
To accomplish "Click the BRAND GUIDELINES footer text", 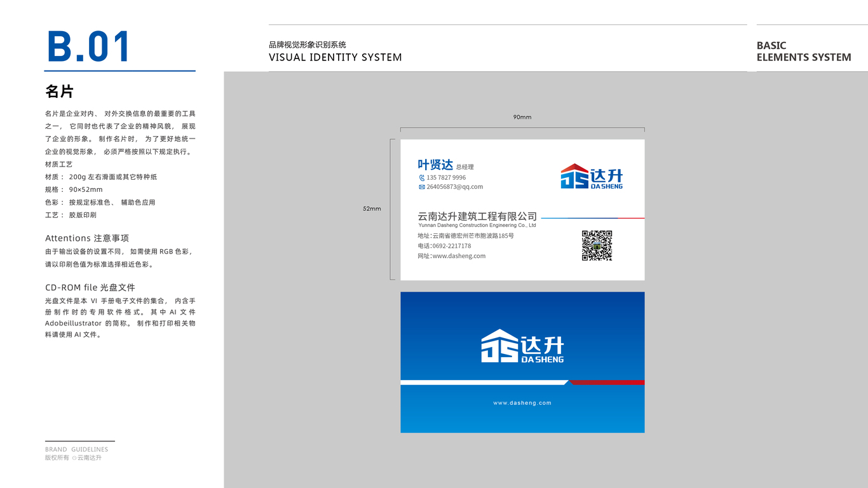I will point(76,449).
